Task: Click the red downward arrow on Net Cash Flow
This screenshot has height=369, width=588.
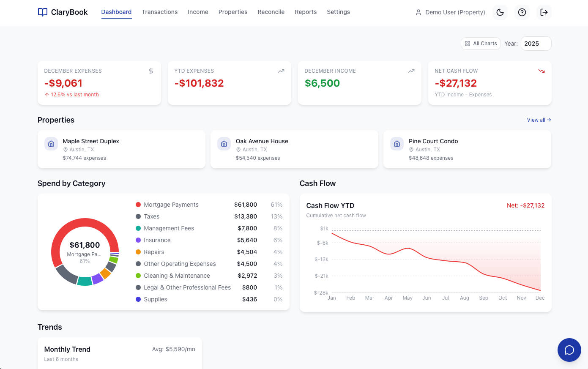Action: (x=542, y=71)
